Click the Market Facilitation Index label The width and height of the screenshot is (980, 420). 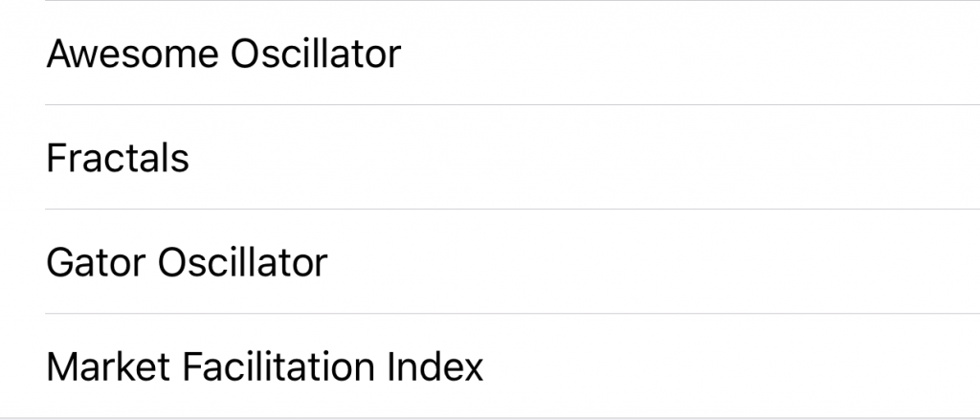265,366
